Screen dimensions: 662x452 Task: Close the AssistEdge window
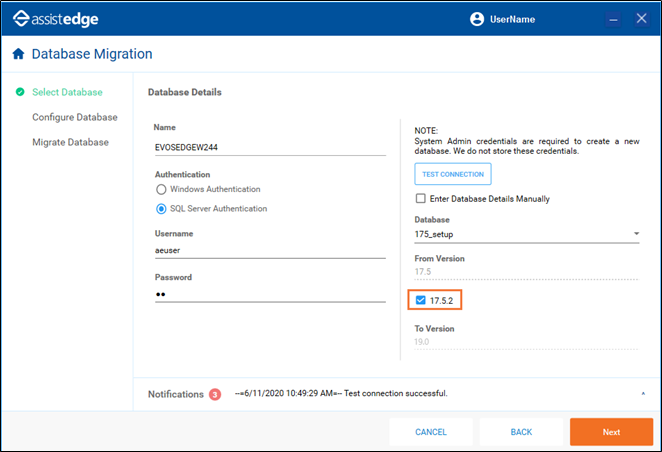coord(642,19)
